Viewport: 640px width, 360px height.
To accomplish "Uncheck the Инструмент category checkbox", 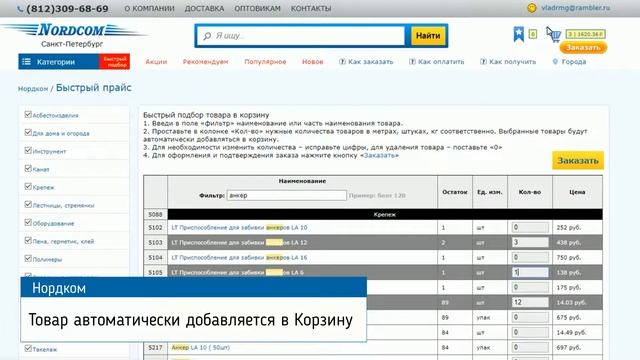I will [28, 150].
